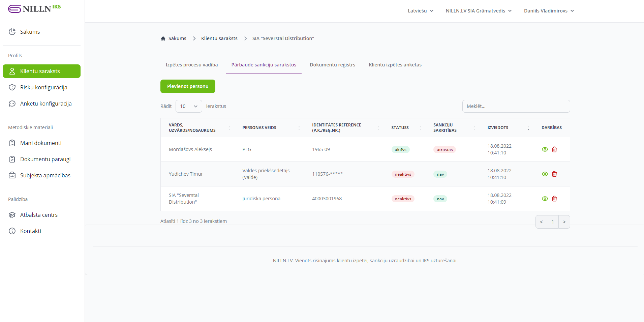Click the aktīvs status badge
This screenshot has width=644, height=322.
[400, 150]
